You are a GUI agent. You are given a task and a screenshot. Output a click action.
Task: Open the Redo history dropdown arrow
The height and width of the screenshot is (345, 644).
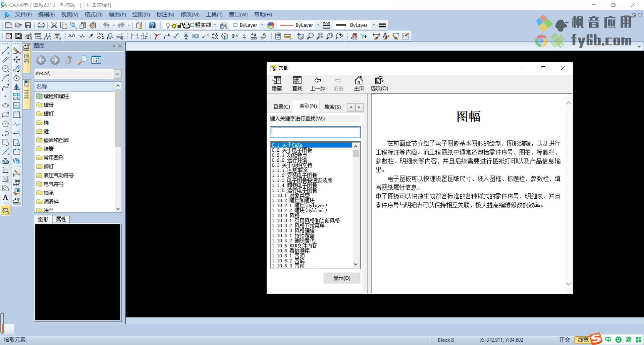pos(129,25)
